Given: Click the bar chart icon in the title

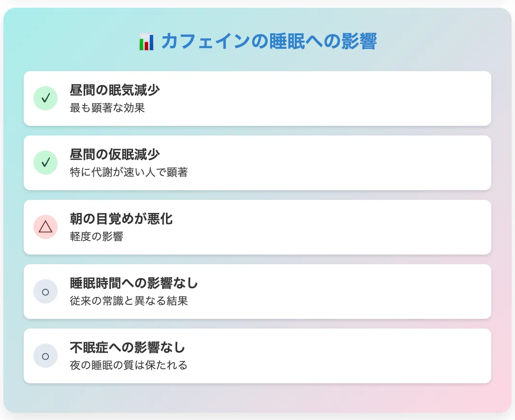Looking at the screenshot, I should tap(146, 42).
